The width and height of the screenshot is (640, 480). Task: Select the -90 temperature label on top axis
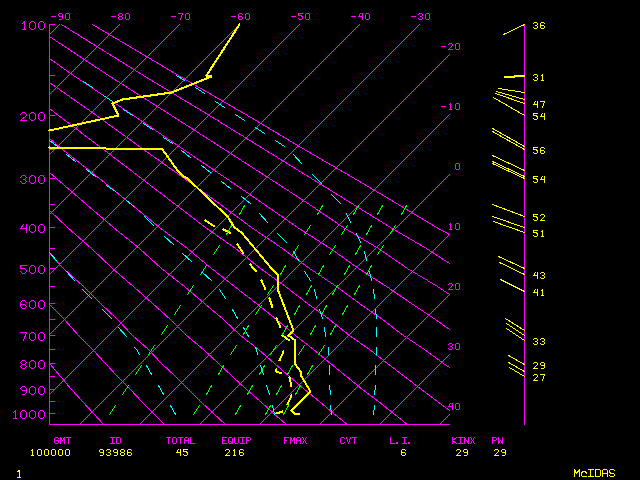pos(60,17)
